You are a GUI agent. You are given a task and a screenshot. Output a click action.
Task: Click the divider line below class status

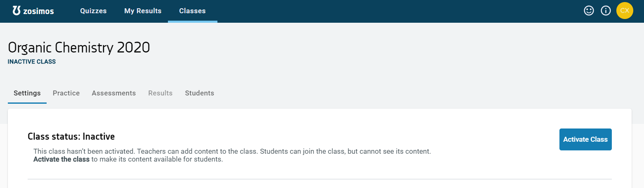pos(319,179)
